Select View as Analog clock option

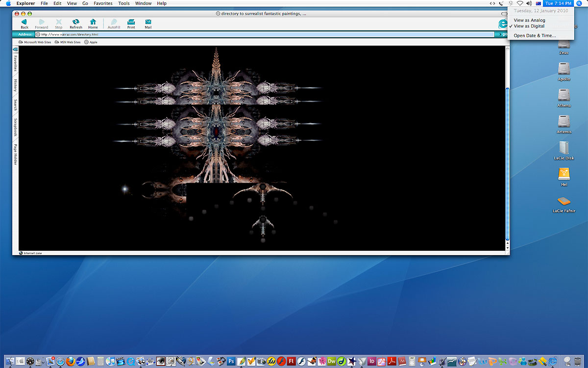(x=541, y=20)
